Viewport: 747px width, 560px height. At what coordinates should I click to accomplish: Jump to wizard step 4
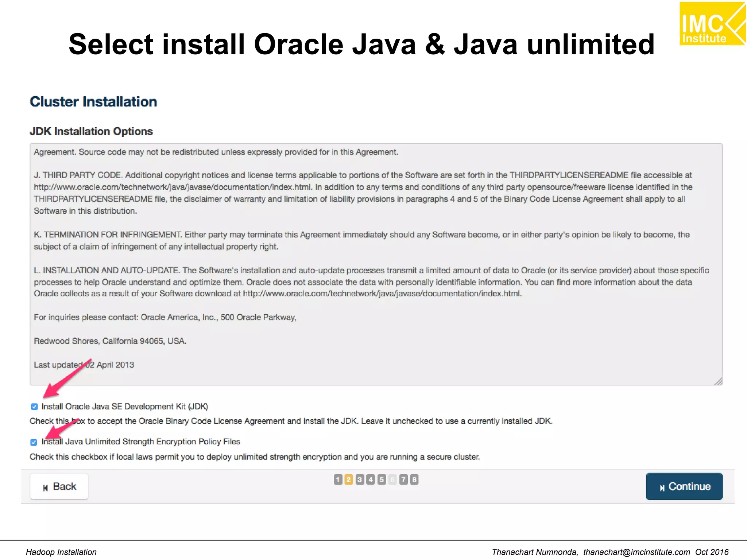pos(371,479)
